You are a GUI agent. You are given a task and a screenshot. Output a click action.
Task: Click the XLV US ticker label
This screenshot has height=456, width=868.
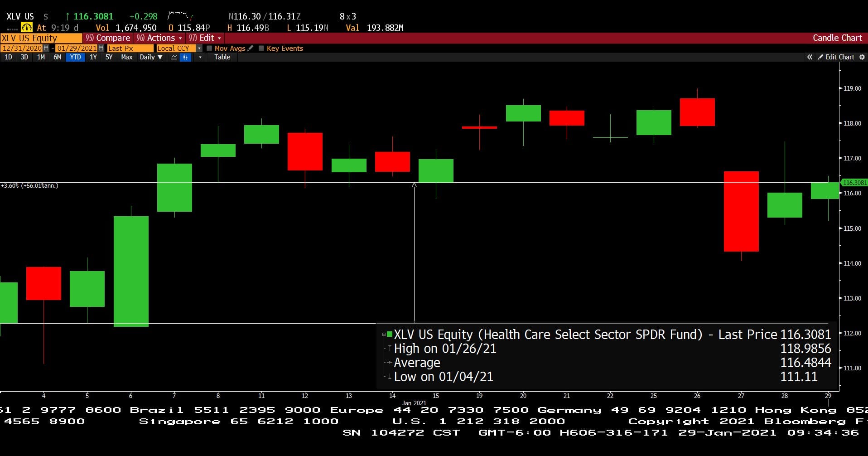20,16
